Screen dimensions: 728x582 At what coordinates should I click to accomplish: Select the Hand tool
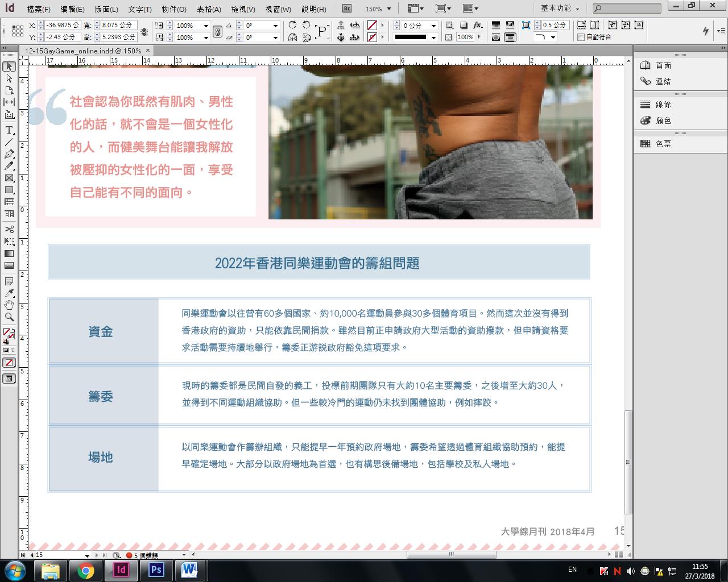pos(9,305)
